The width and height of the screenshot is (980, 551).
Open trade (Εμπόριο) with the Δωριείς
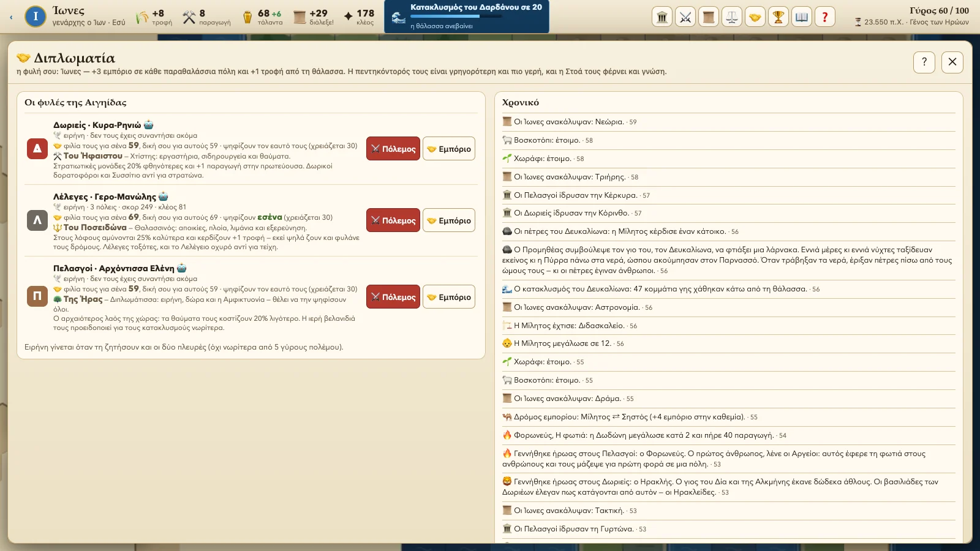449,149
